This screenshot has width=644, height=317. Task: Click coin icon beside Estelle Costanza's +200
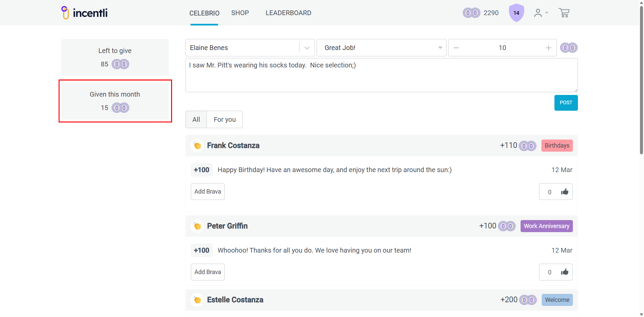tap(528, 300)
